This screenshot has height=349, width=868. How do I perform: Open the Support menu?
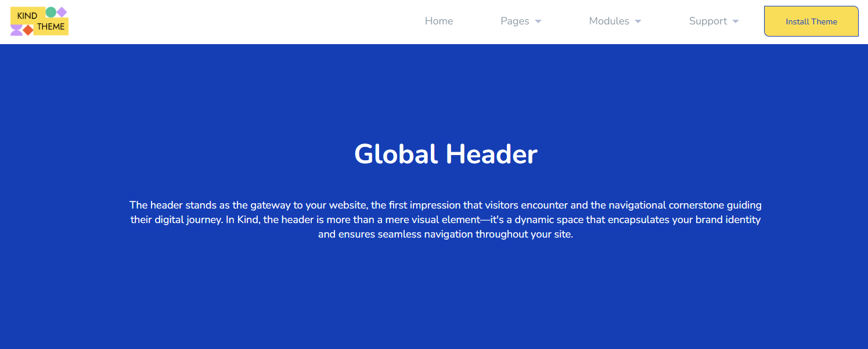pyautogui.click(x=708, y=21)
